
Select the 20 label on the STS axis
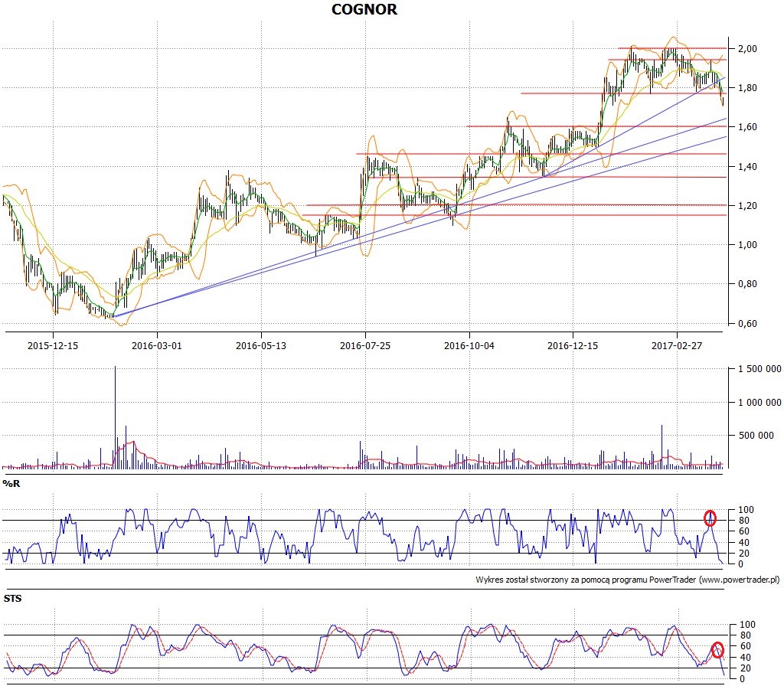point(746,668)
